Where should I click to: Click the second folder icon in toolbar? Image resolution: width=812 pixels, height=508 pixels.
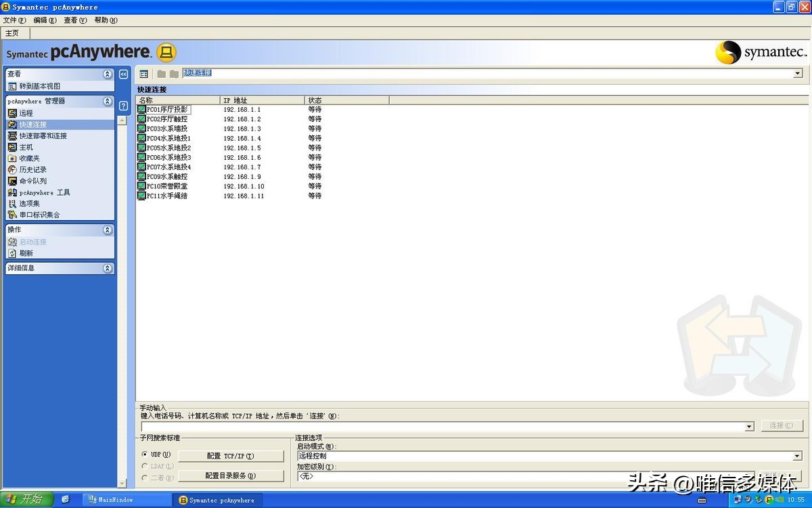click(x=174, y=74)
